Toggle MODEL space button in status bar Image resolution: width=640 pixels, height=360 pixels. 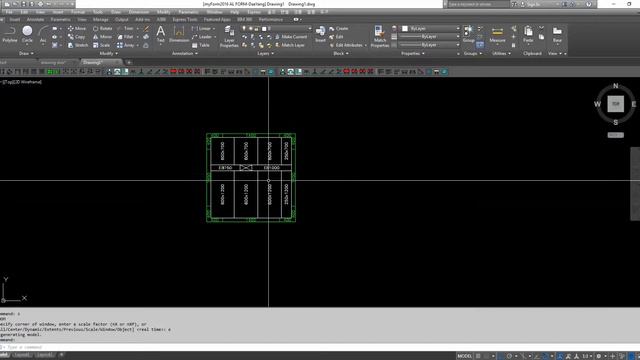click(x=464, y=356)
